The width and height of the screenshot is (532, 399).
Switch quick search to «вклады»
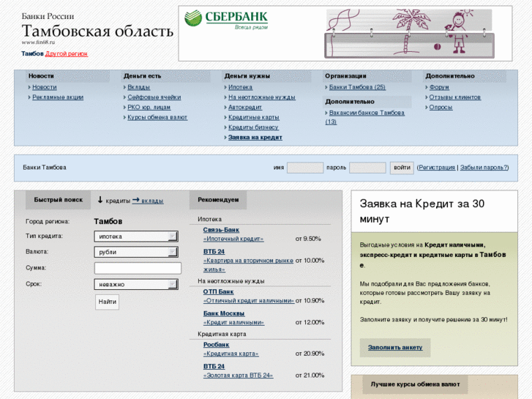(152, 201)
